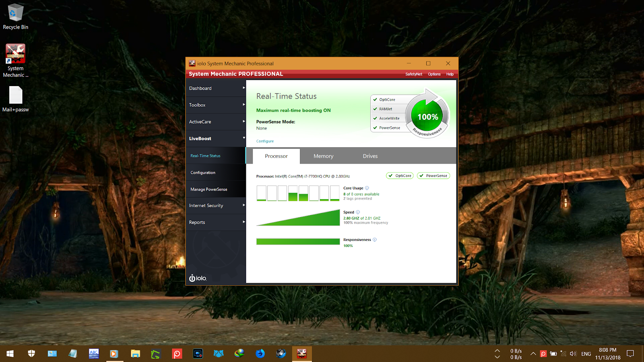Open the contact card app in the taskbar

pyautogui.click(x=52, y=354)
